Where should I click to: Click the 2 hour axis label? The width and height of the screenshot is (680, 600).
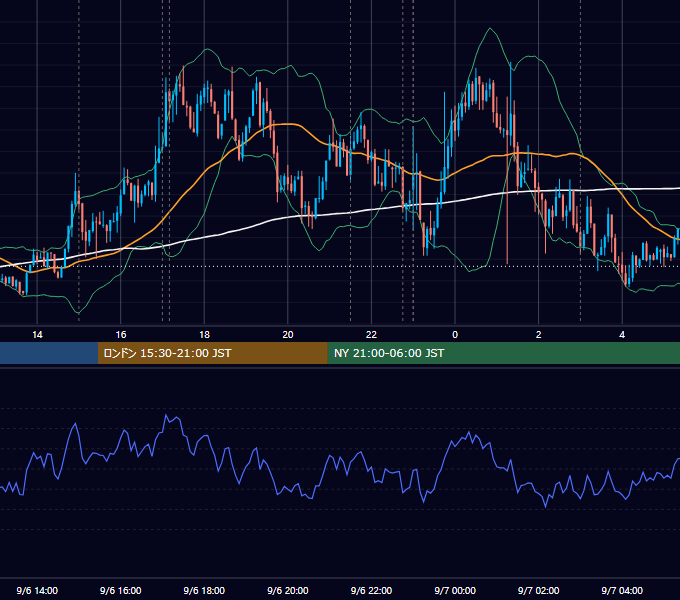click(x=539, y=335)
